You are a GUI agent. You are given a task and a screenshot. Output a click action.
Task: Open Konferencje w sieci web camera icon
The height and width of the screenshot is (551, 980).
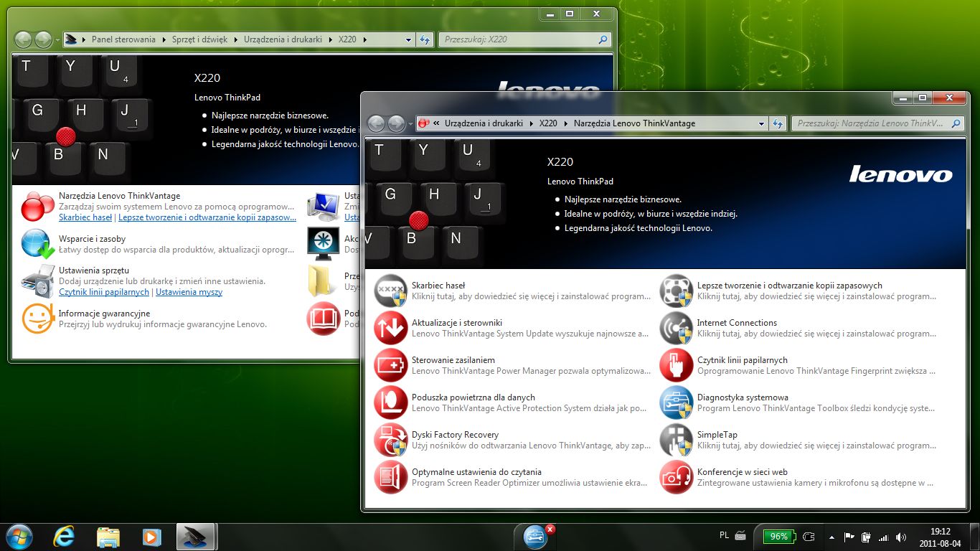677,478
